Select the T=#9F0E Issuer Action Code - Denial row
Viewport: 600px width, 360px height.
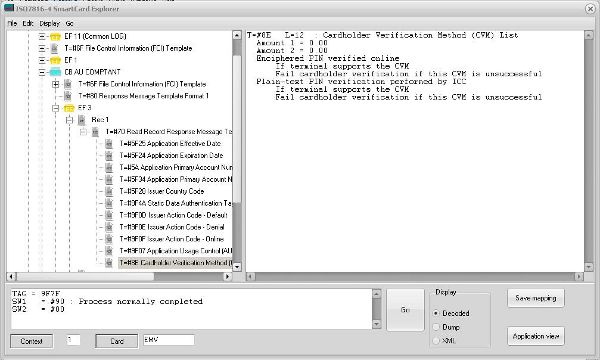point(172,227)
